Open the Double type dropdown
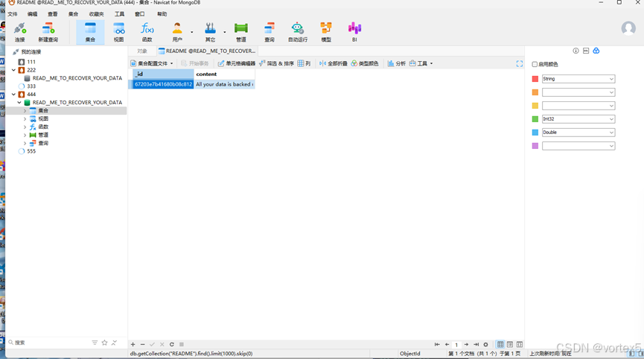Image resolution: width=644 pixels, height=359 pixels. 578,133
